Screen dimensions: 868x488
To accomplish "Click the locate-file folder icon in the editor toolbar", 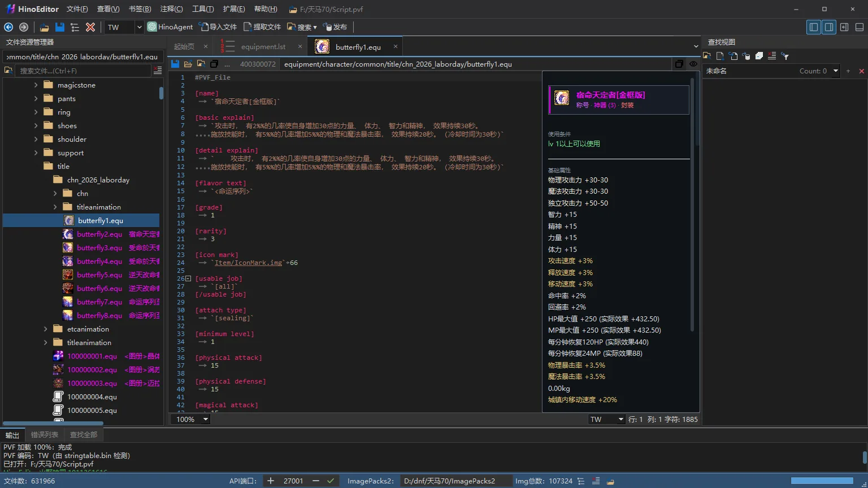I will (x=201, y=64).
